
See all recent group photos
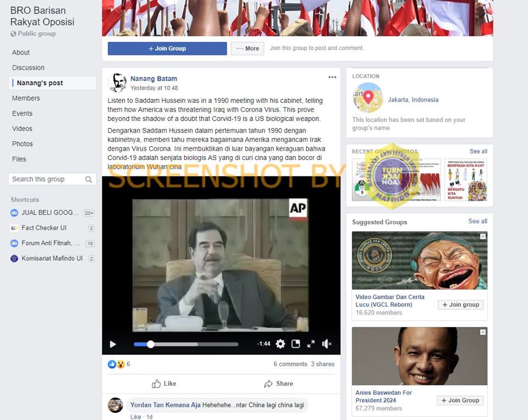click(478, 151)
